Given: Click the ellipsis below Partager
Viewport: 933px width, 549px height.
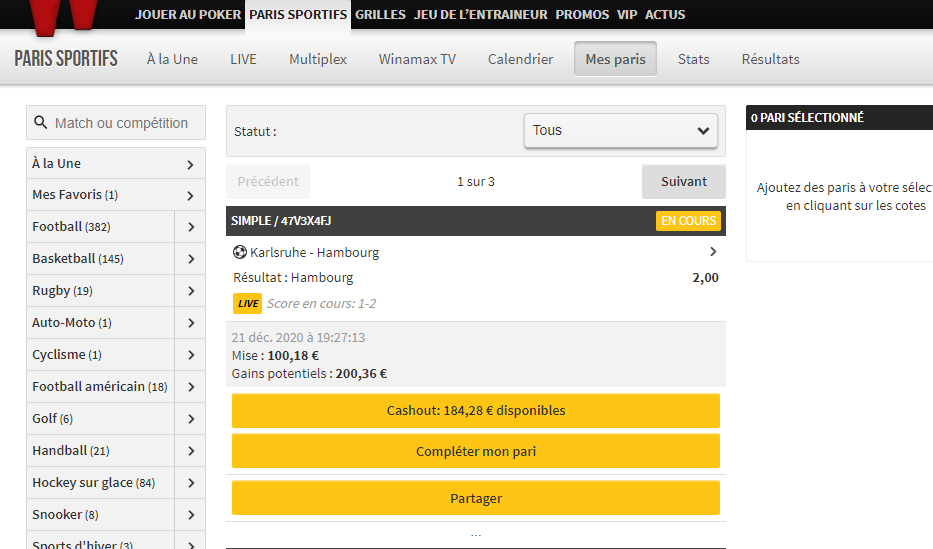Looking at the screenshot, I should 475,535.
